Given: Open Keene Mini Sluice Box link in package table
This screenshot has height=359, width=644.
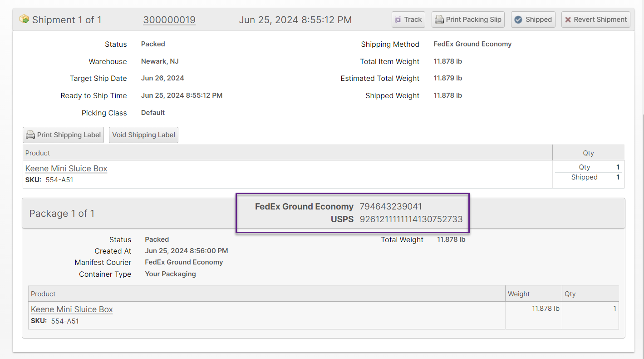Looking at the screenshot, I should (x=72, y=309).
